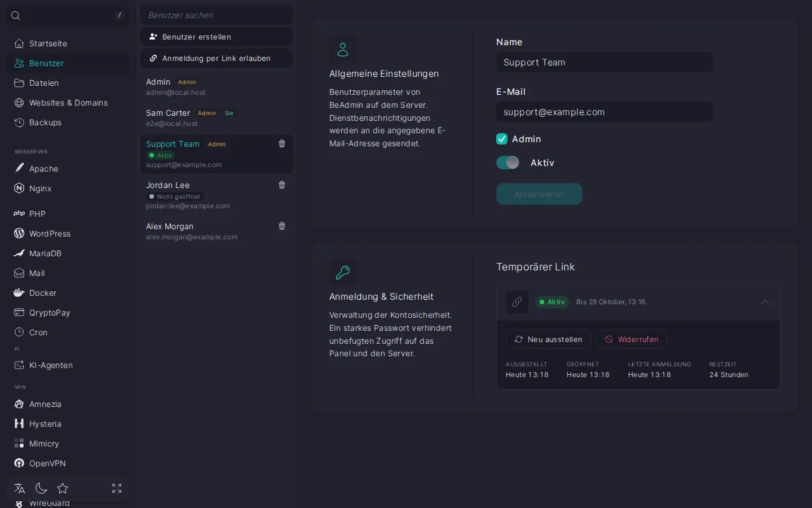This screenshot has width=812, height=508.
Task: Click the Apache feather icon
Action: pyautogui.click(x=19, y=168)
